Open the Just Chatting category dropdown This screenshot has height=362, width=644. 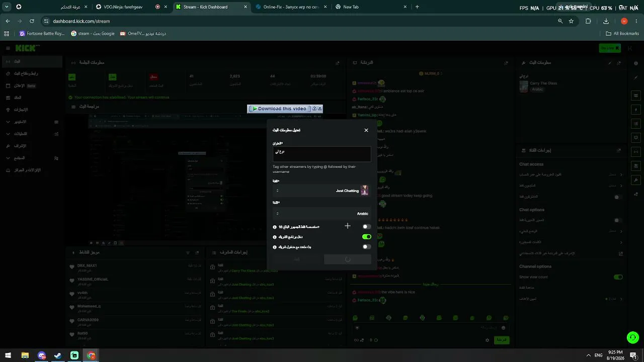click(x=322, y=191)
